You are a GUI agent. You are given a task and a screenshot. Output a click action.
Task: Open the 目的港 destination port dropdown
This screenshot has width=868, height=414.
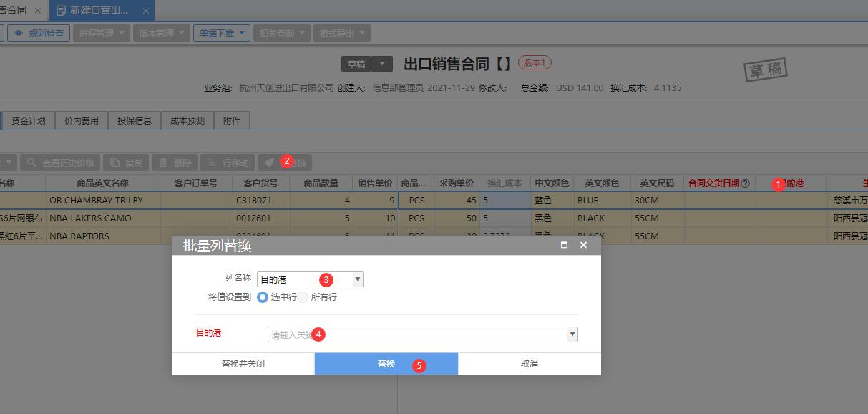point(572,334)
